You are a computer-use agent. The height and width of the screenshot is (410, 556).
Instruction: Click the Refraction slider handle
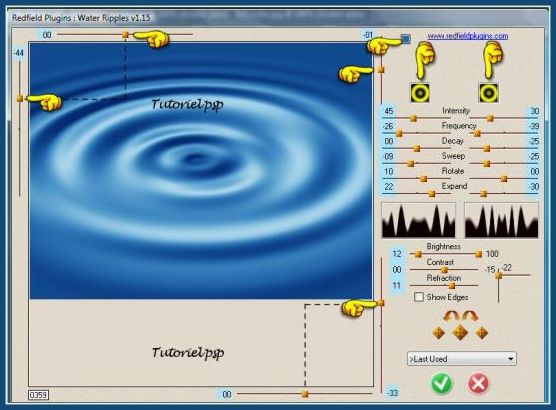(452, 286)
